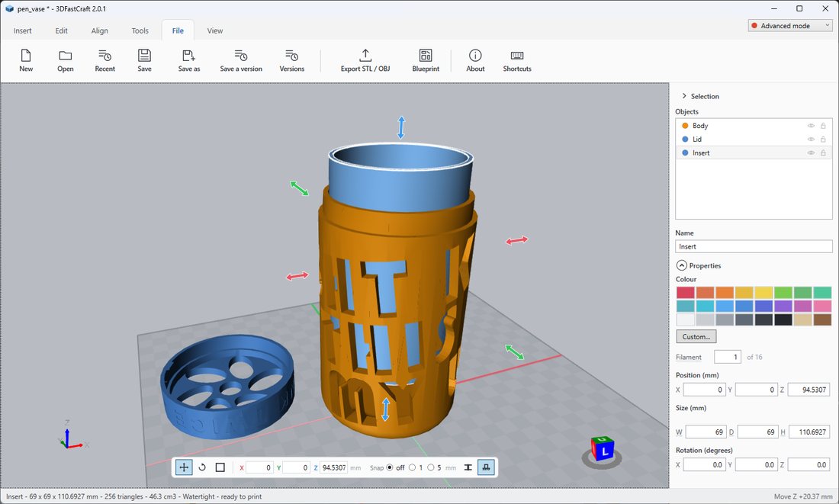Click the Rotation Z field

(808, 465)
